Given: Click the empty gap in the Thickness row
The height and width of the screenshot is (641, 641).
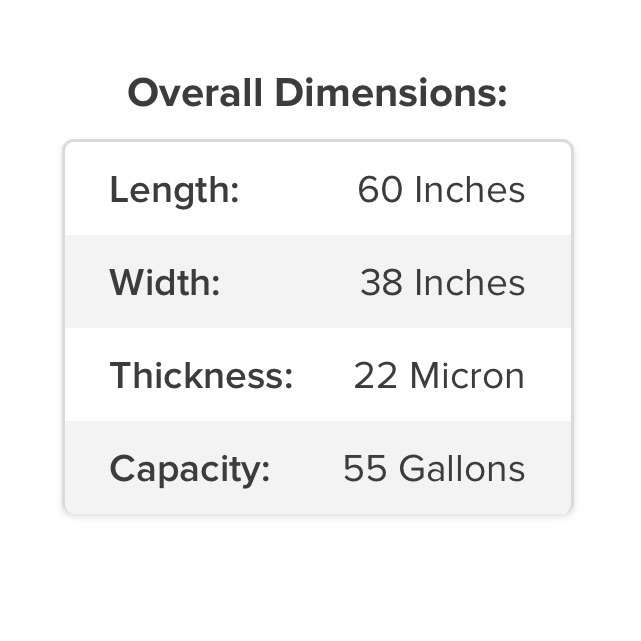Looking at the screenshot, I should click(323, 376).
